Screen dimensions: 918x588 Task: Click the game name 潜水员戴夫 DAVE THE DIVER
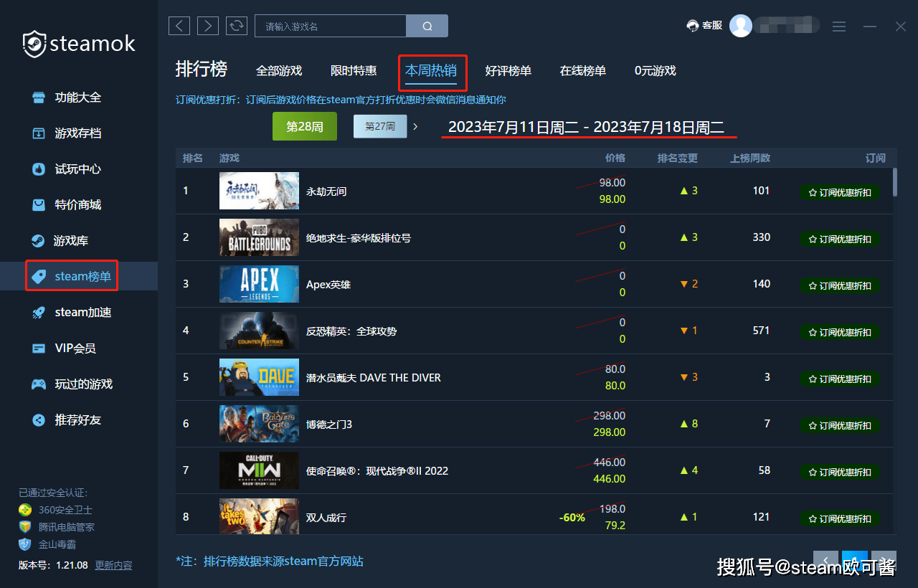[x=374, y=378]
